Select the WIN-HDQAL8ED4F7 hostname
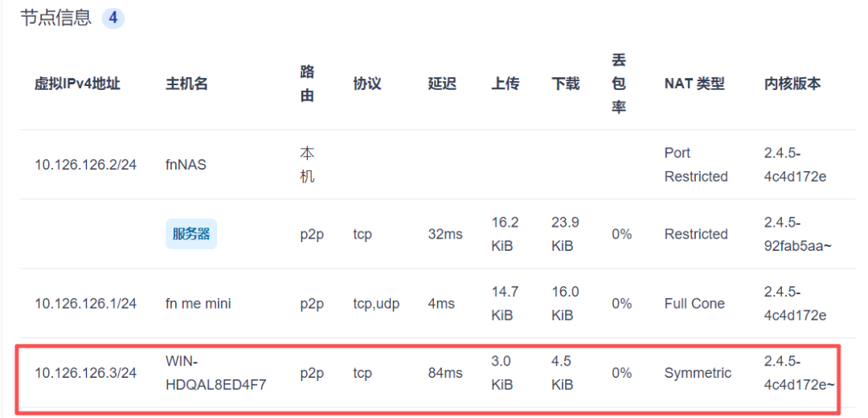The image size is (868, 418). 215,373
